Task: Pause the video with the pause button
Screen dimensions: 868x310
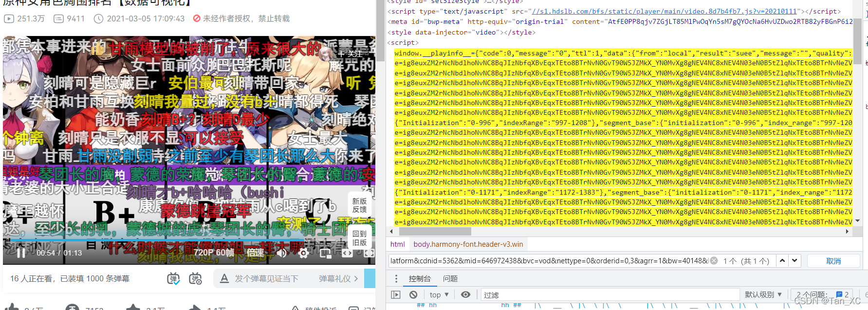Action: (x=21, y=253)
